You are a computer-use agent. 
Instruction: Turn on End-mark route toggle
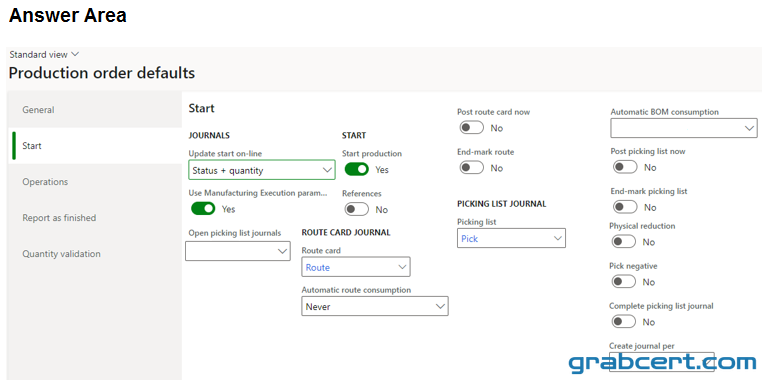point(472,168)
